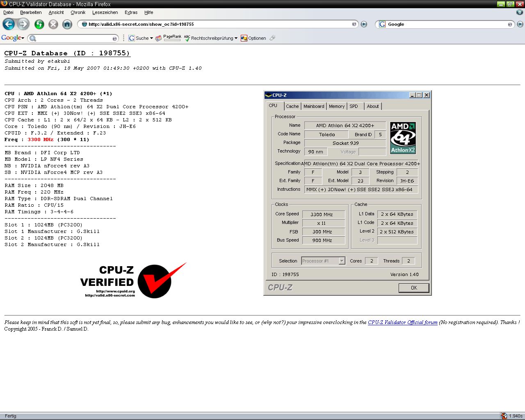
Task: Switch to the Memory tab in CPU-Z
Action: [337, 106]
